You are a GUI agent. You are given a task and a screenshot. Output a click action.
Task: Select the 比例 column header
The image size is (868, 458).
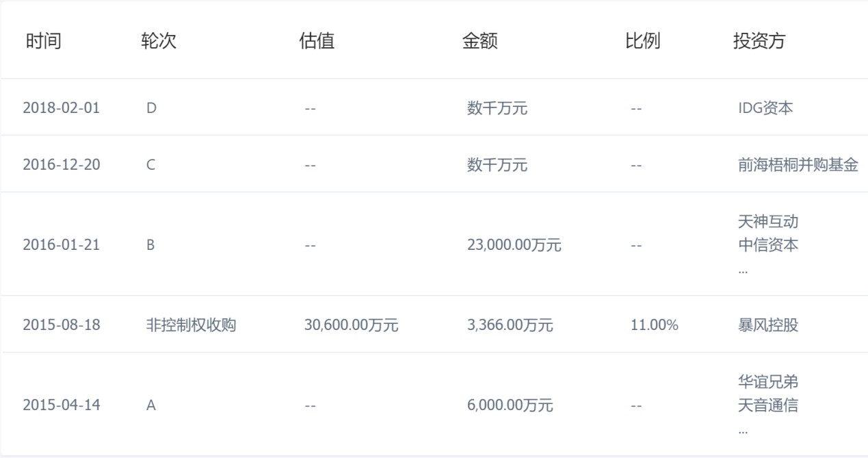coord(642,41)
